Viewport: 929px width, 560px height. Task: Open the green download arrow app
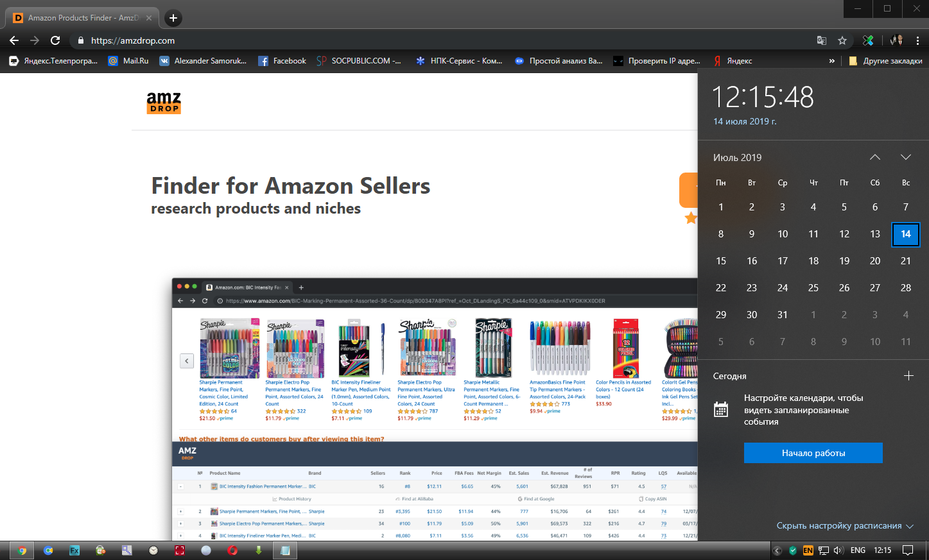coord(259,550)
